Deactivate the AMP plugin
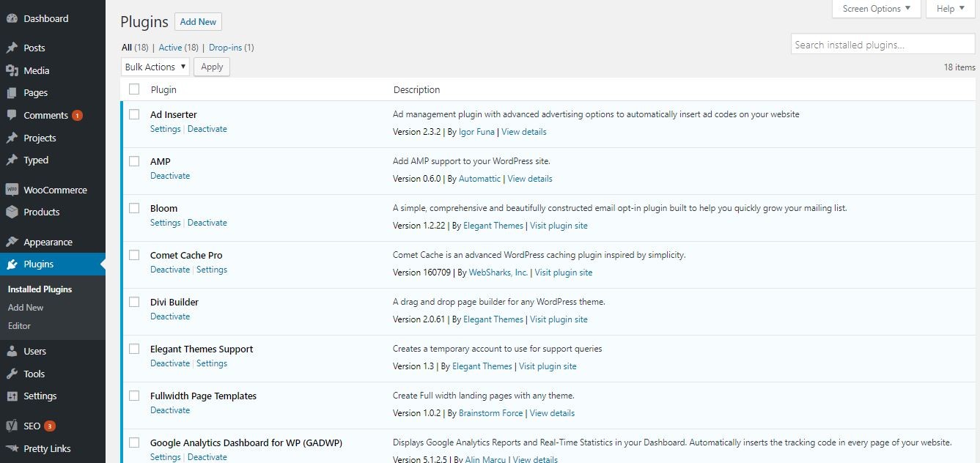 tap(170, 176)
